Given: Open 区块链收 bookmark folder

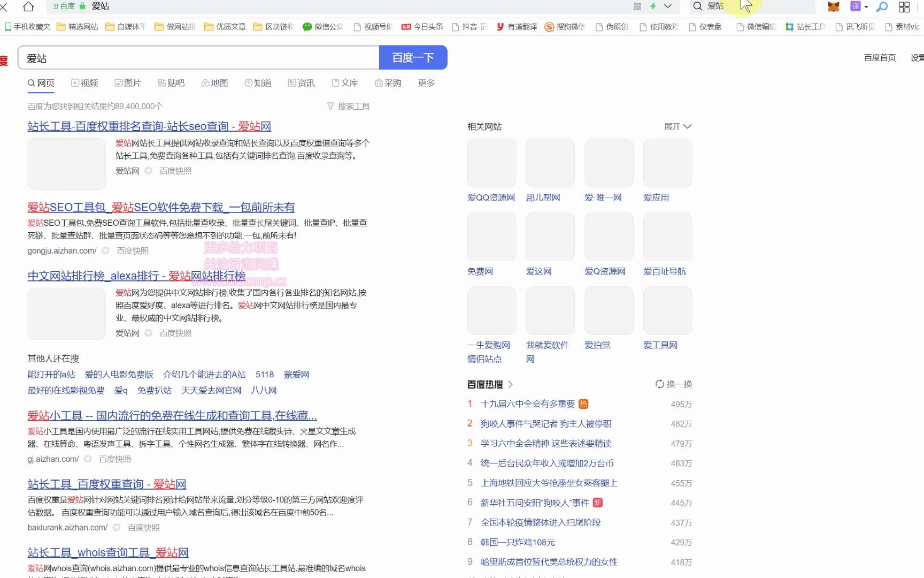Looking at the screenshot, I should (274, 27).
